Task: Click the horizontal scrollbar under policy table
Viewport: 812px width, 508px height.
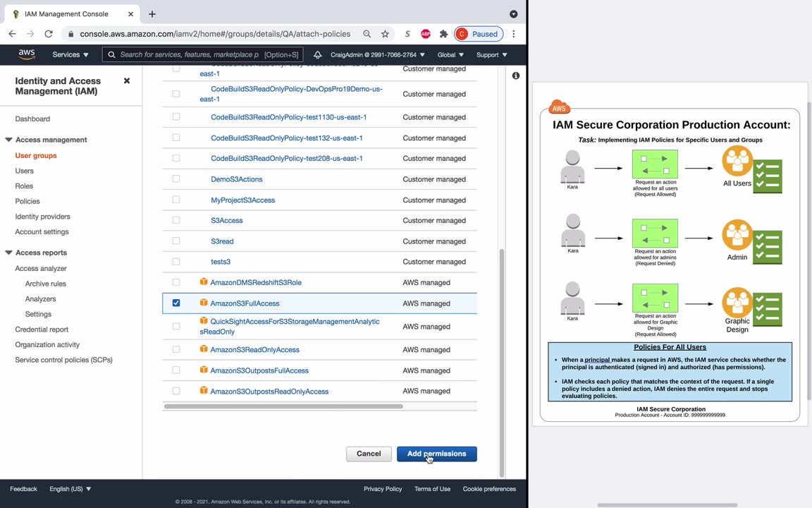Action: click(283, 406)
